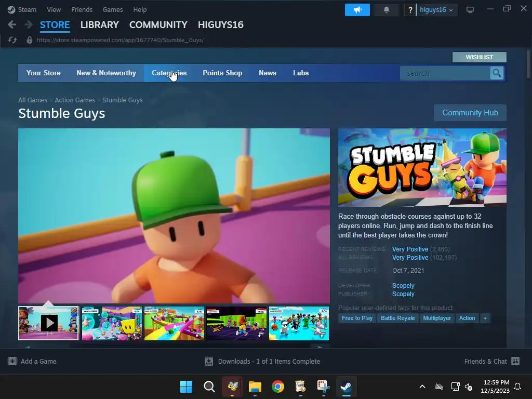Viewport: 532px width, 399px height.
Task: Click the store search magnifier button
Action: (x=497, y=73)
